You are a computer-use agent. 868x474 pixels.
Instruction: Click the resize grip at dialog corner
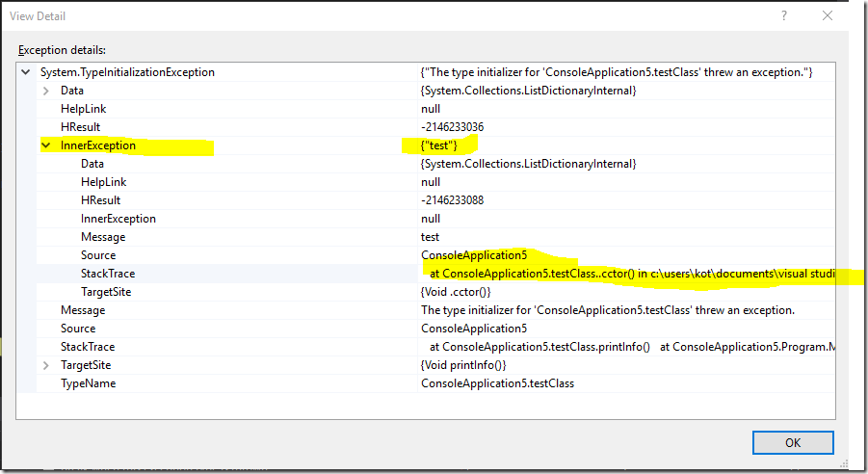click(843, 464)
